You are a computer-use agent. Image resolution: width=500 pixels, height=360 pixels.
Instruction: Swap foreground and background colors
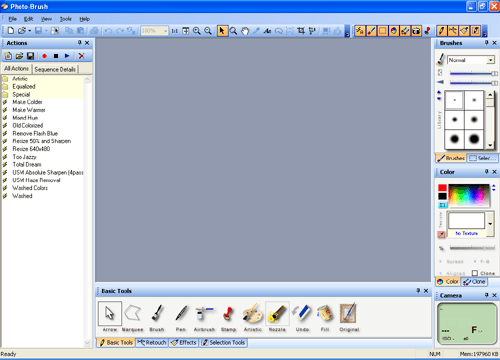tap(442, 205)
